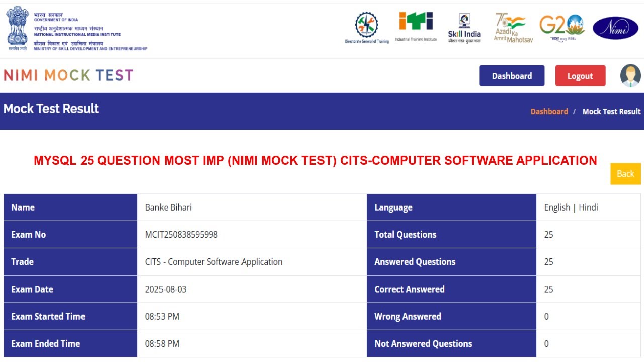
Task: Click the Mock Test Result page heading
Action: pyautogui.click(x=51, y=109)
